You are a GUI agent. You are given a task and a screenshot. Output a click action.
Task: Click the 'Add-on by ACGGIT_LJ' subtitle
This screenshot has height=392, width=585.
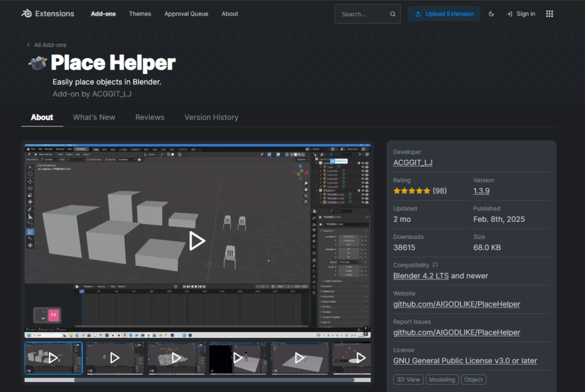click(92, 94)
